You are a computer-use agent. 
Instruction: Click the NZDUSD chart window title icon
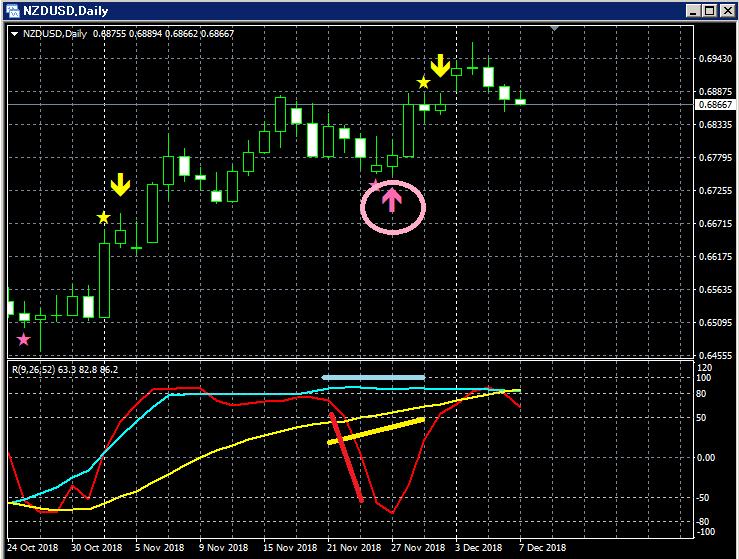pos(13,10)
